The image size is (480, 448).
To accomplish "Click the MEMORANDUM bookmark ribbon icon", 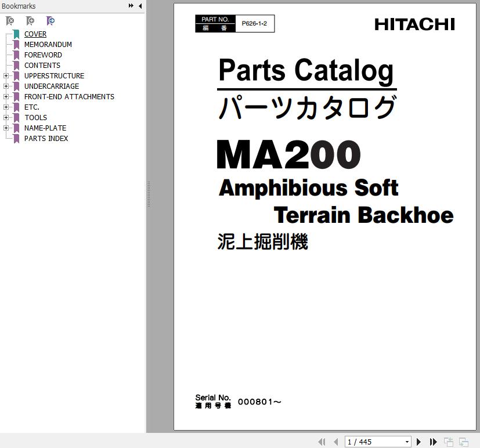I will (x=16, y=44).
